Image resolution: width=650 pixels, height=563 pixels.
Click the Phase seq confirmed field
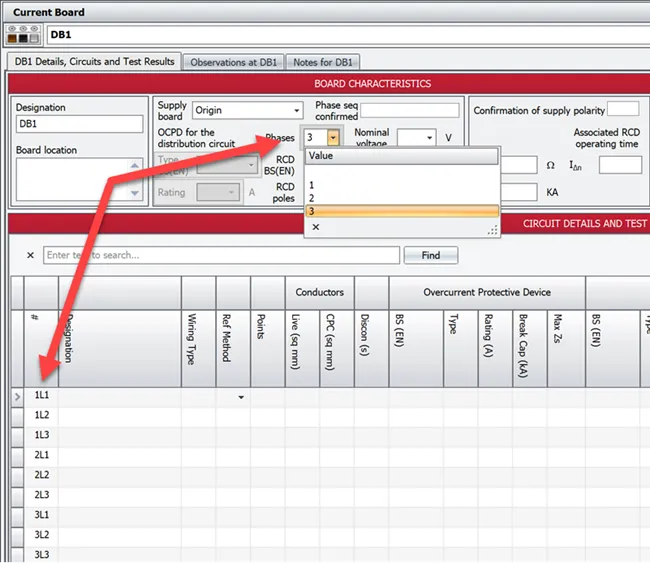pos(409,111)
